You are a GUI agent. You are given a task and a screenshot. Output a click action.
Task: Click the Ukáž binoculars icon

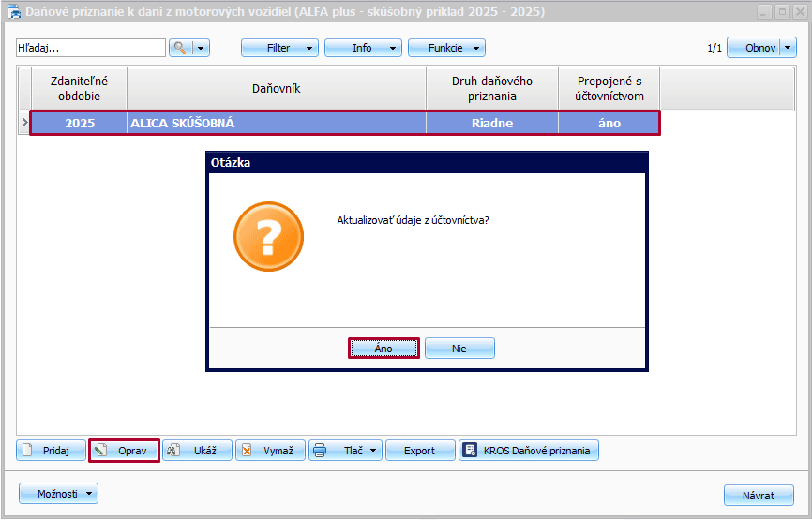click(173, 451)
